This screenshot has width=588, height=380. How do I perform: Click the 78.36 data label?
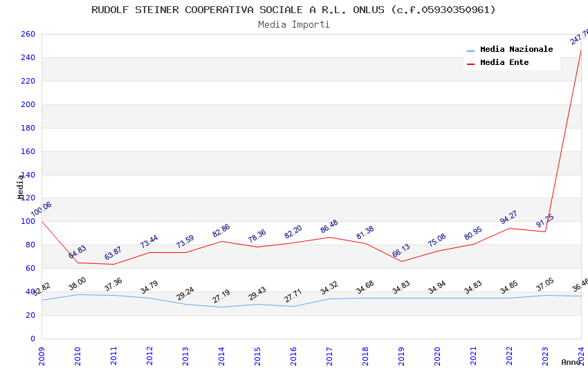[257, 236]
